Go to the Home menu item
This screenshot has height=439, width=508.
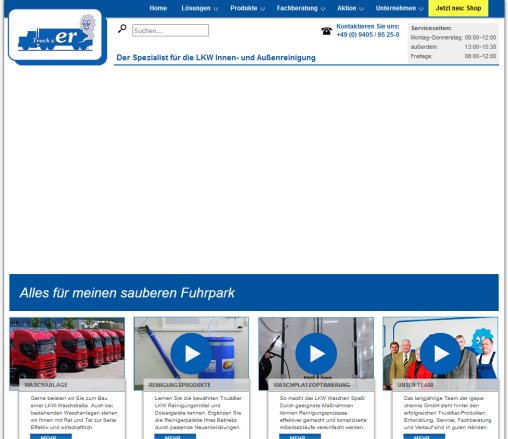(158, 8)
